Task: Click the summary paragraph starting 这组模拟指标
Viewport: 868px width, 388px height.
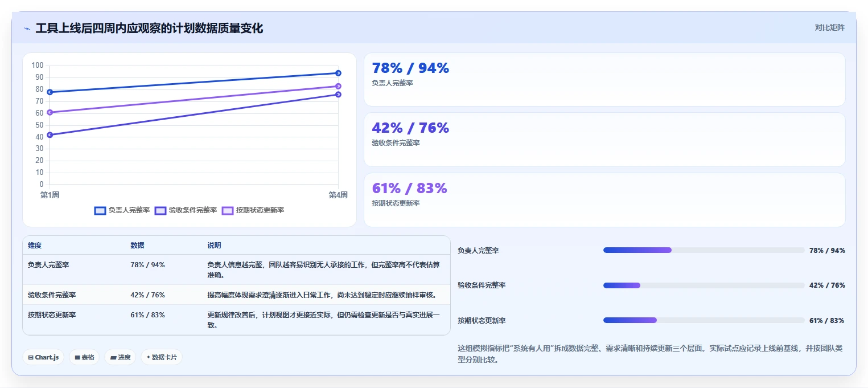Action: click(x=651, y=354)
